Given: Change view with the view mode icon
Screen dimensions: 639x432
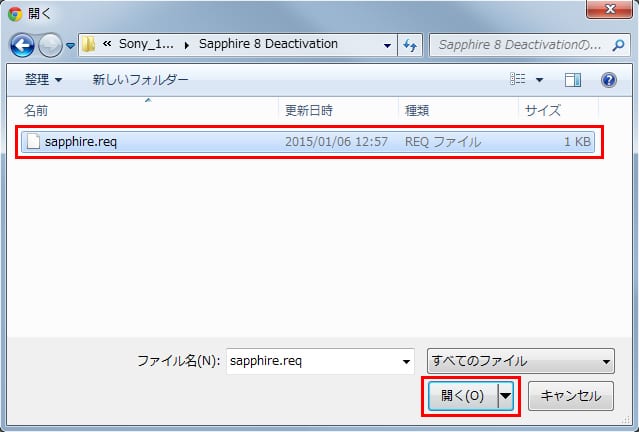Looking at the screenshot, I should [518, 79].
